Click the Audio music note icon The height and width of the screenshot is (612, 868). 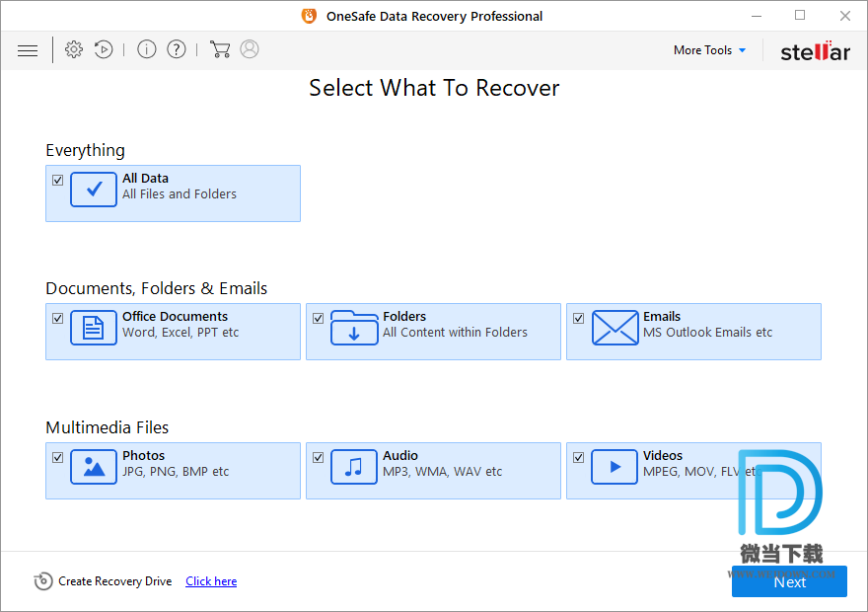point(354,467)
